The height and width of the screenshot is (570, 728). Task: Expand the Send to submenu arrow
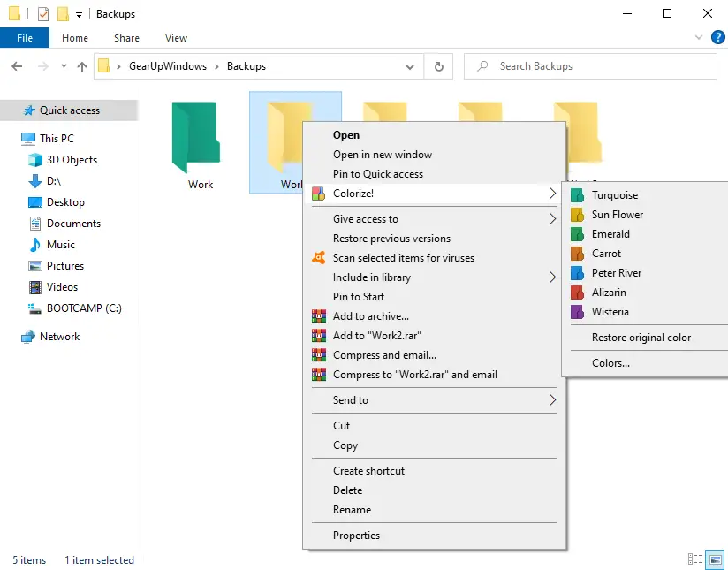tap(552, 400)
